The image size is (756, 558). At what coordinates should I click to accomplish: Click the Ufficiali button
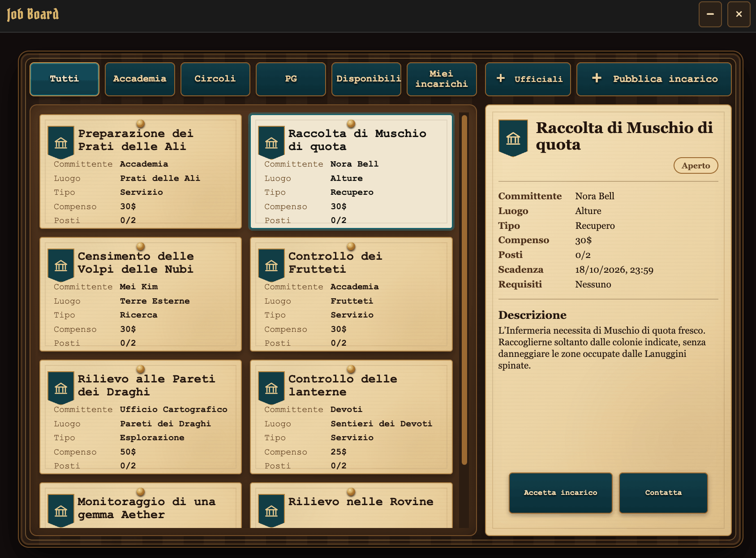tap(528, 79)
